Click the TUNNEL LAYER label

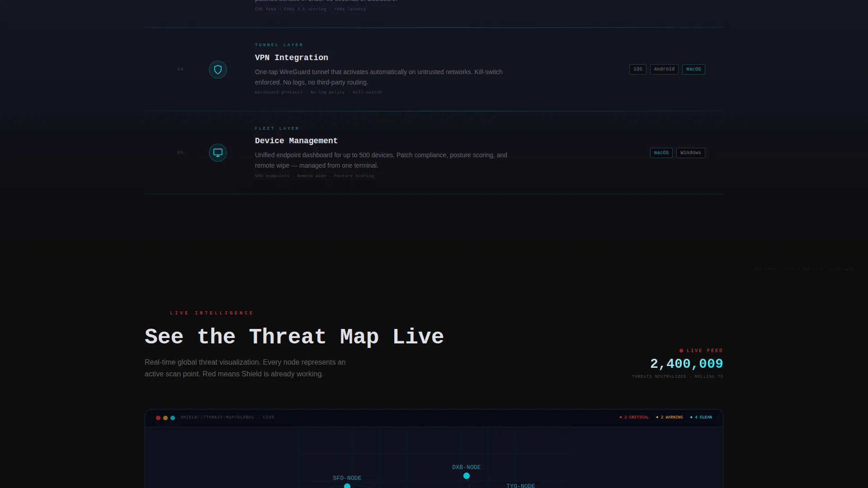[279, 45]
